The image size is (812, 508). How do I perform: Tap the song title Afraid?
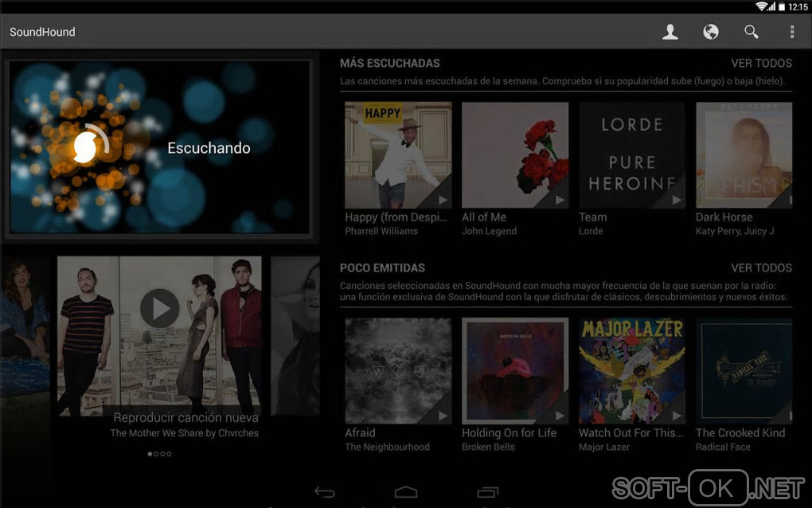(x=360, y=432)
